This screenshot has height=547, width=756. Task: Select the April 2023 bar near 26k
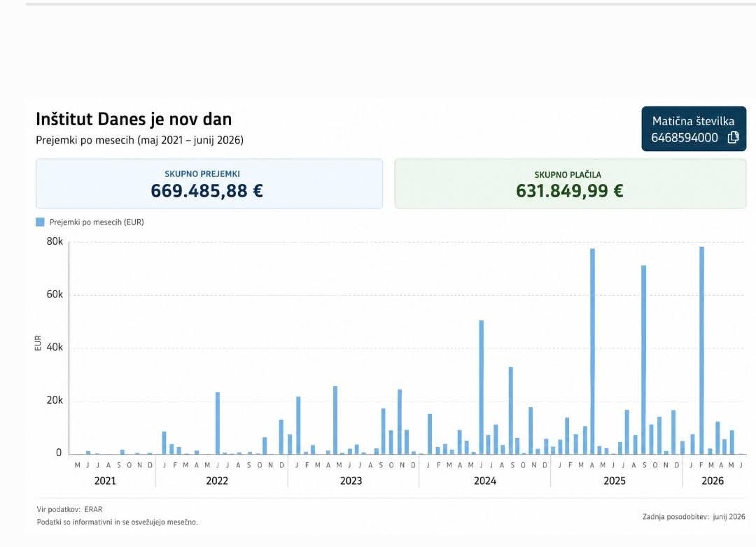pyautogui.click(x=335, y=420)
